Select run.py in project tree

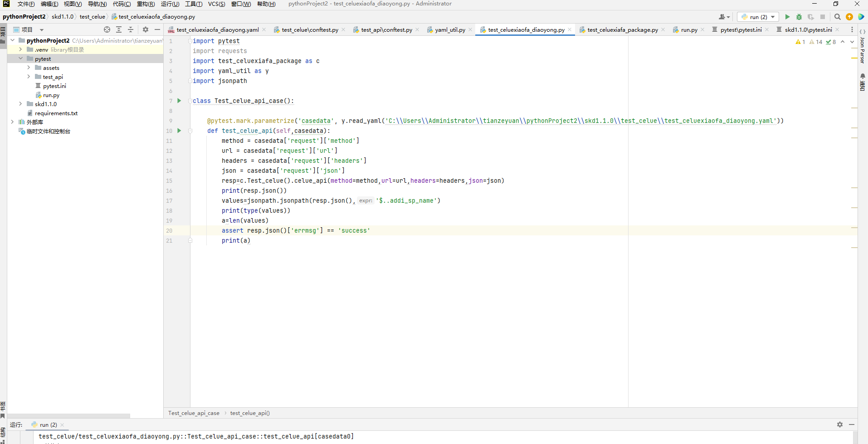tap(51, 95)
